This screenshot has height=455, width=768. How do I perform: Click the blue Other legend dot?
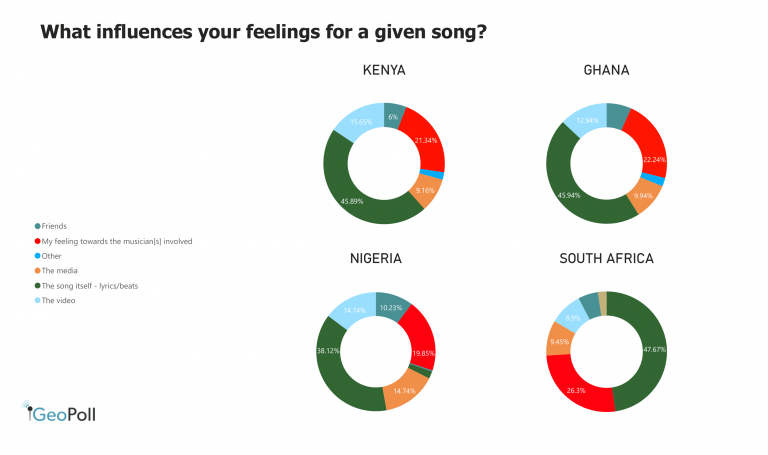click(38, 256)
